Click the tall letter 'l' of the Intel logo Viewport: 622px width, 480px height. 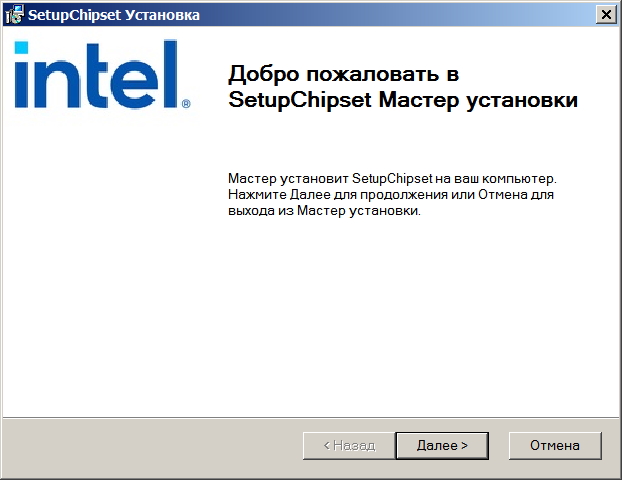[x=170, y=74]
